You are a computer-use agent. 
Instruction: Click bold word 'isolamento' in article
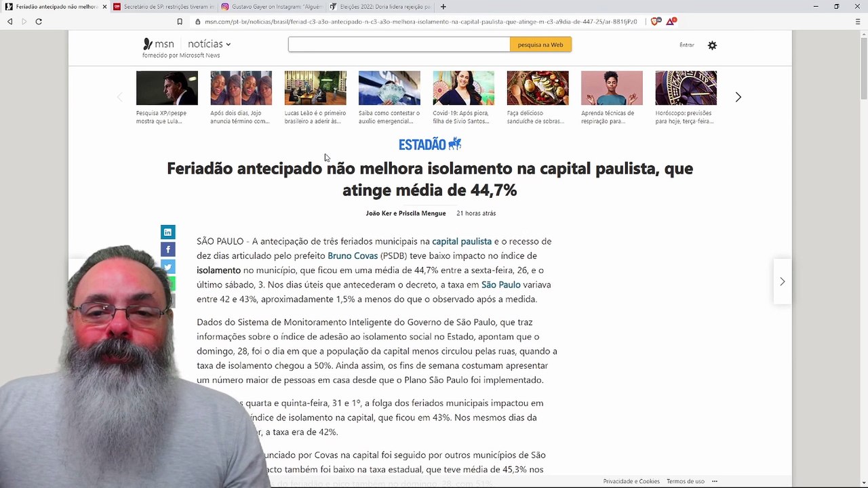(218, 270)
